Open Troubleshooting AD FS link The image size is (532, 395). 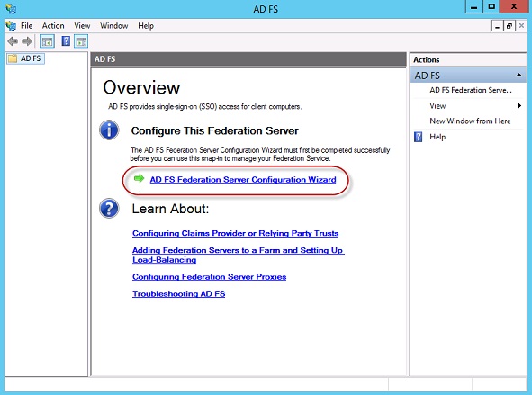pyautogui.click(x=179, y=293)
